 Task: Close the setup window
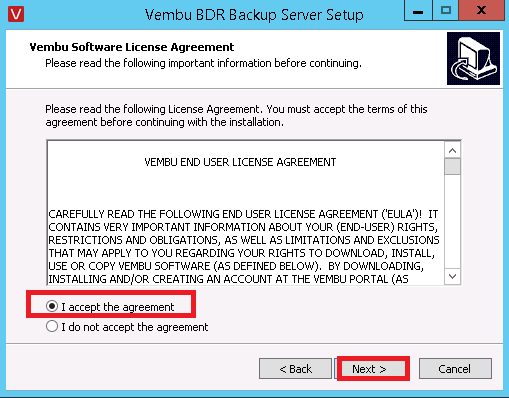(481, 11)
